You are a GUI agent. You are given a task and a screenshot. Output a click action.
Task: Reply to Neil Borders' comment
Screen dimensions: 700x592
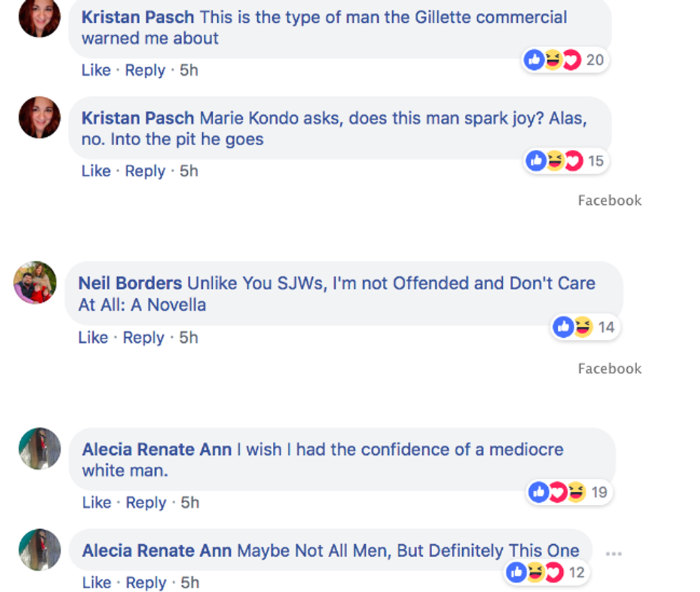(x=143, y=337)
